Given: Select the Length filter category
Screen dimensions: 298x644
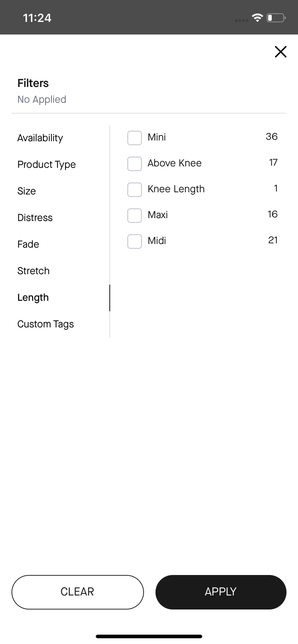Looking at the screenshot, I should coord(33,298).
